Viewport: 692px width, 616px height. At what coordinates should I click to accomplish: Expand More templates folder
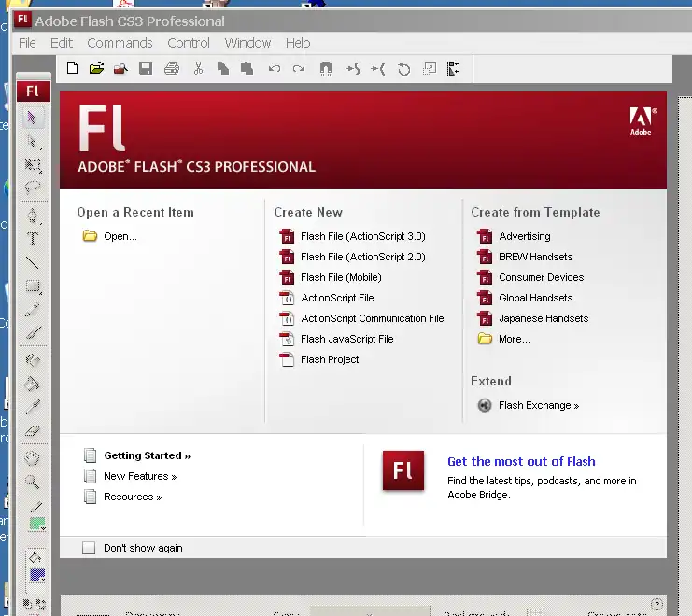[514, 339]
